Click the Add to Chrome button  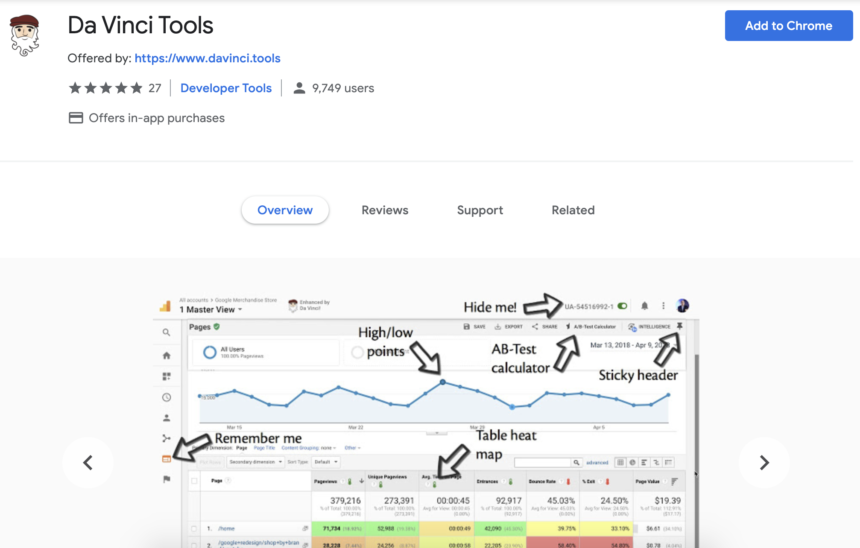point(788,26)
